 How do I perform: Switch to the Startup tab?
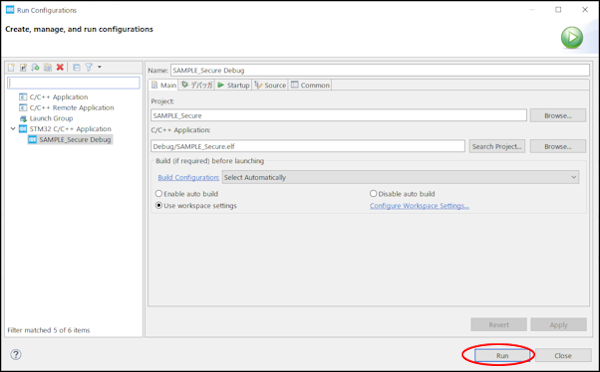pyautogui.click(x=233, y=85)
